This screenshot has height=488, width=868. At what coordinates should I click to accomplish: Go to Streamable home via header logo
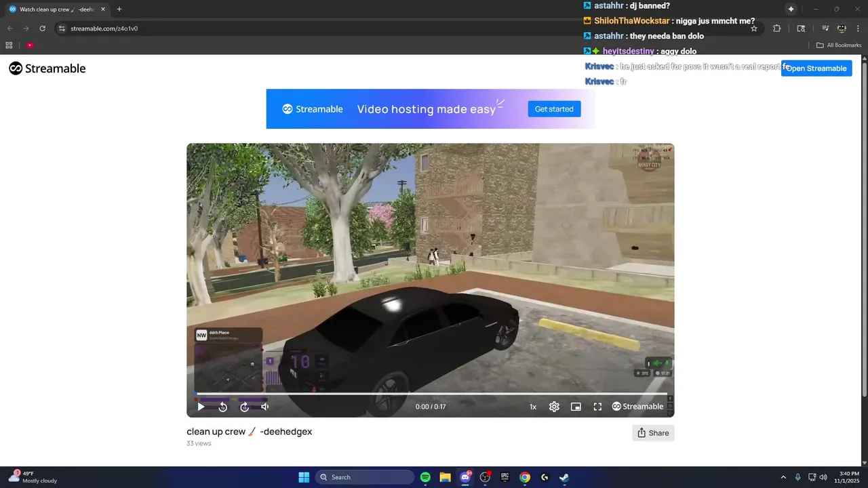pyautogui.click(x=47, y=68)
